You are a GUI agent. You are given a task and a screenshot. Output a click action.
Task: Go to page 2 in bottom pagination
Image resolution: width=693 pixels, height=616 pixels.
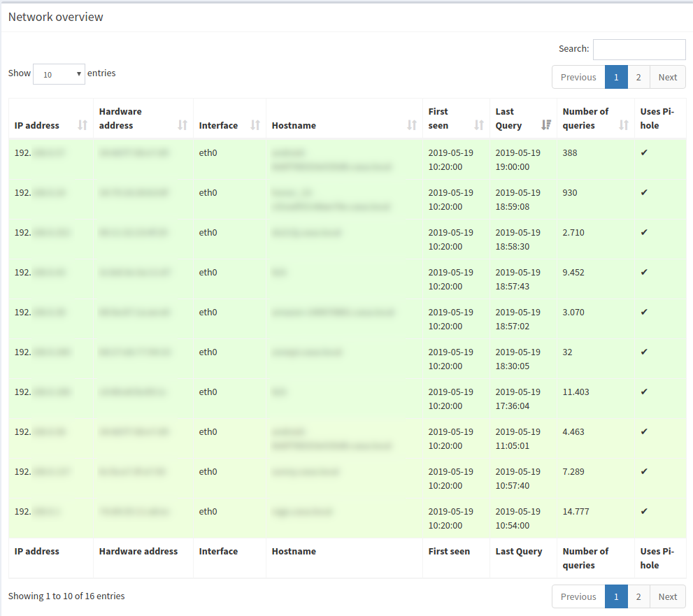click(638, 596)
